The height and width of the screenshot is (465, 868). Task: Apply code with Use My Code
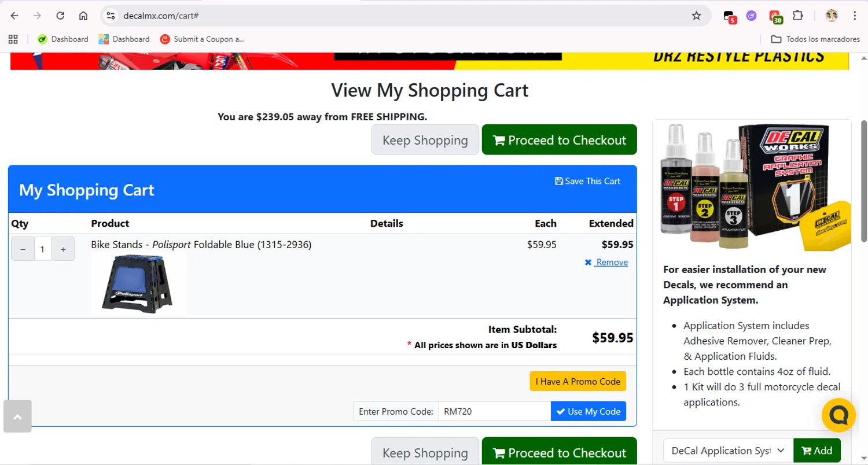(588, 411)
